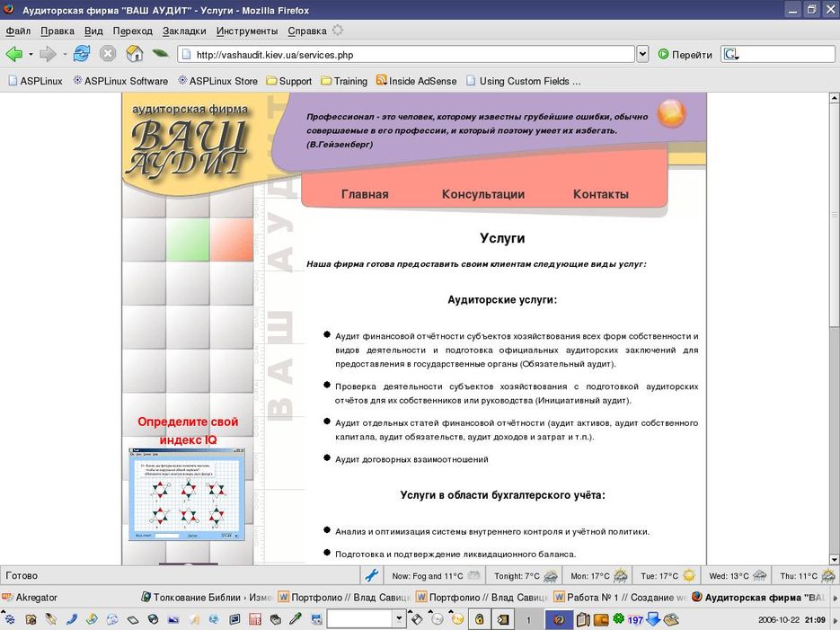Image resolution: width=840 pixels, height=630 pixels.
Task: Switch to Толкование Библии taskbar window
Action: [x=207, y=597]
